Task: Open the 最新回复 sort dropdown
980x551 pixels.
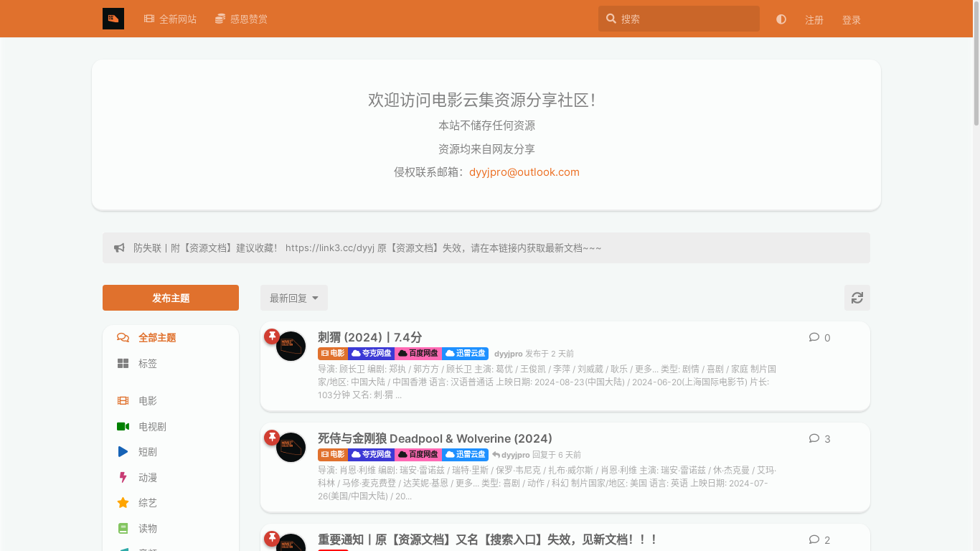Action: click(x=294, y=298)
